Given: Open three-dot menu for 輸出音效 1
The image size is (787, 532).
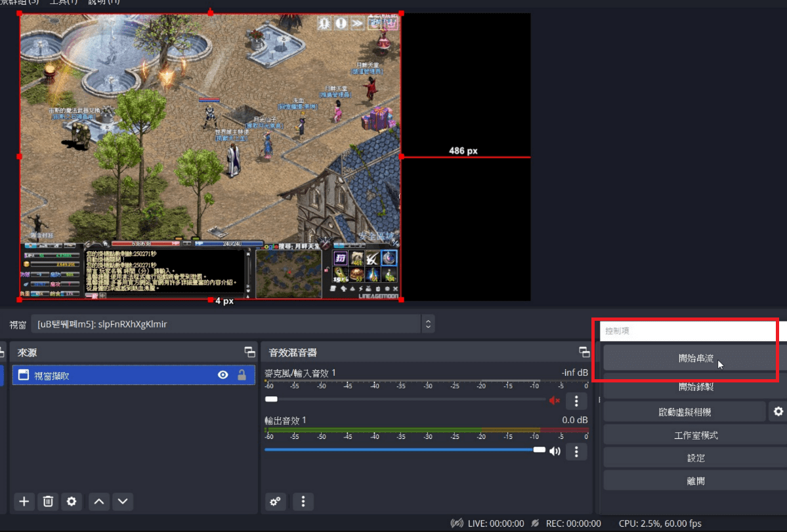Looking at the screenshot, I should click(x=576, y=451).
